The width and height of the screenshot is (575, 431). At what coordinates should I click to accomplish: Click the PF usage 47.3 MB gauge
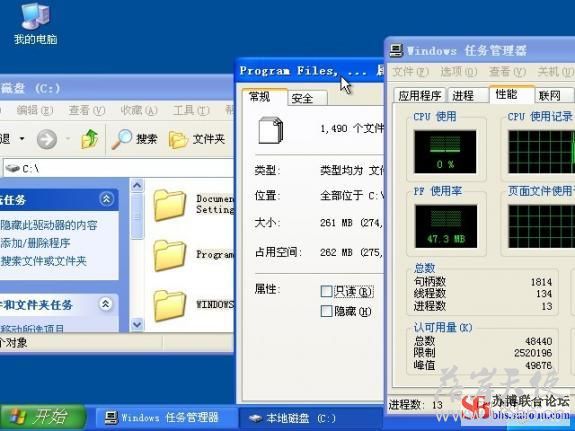tap(446, 226)
